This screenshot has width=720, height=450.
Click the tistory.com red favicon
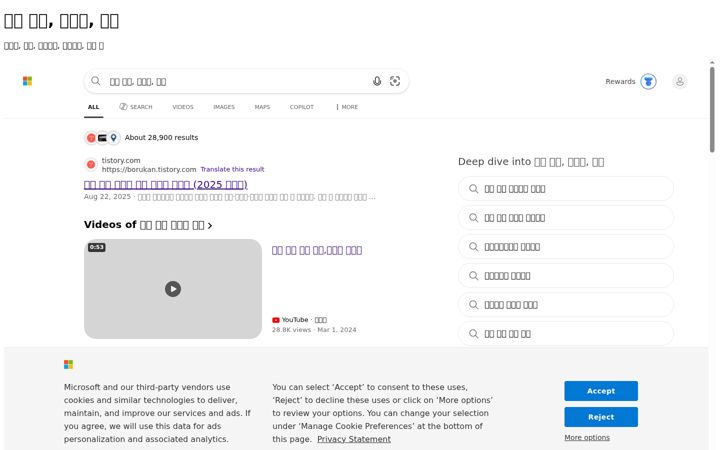click(91, 164)
